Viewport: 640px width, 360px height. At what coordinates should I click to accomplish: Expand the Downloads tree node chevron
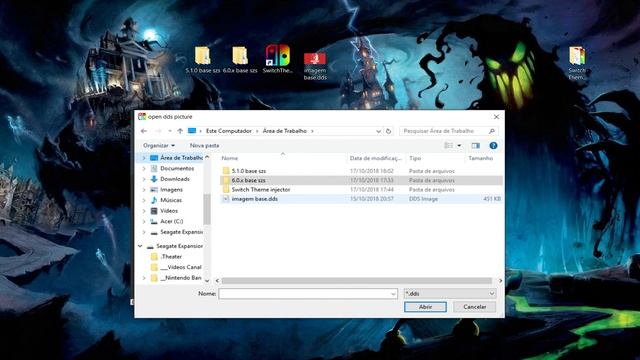pyautogui.click(x=144, y=179)
